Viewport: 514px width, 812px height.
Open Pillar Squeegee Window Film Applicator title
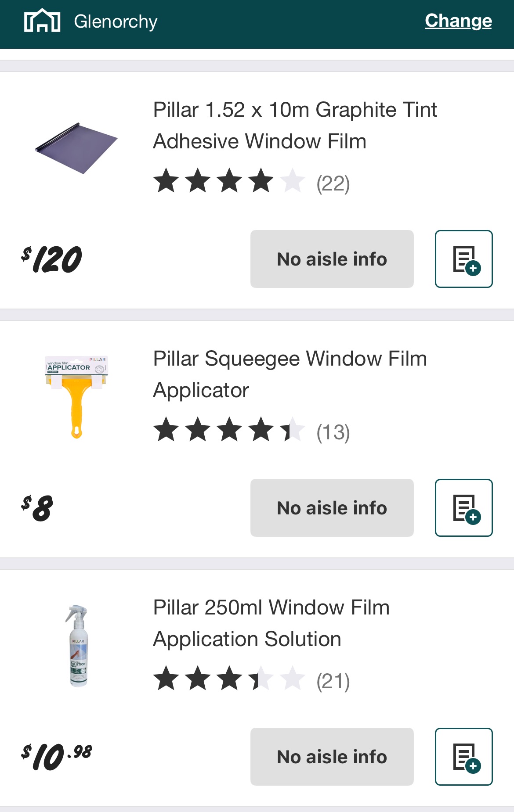(x=290, y=374)
